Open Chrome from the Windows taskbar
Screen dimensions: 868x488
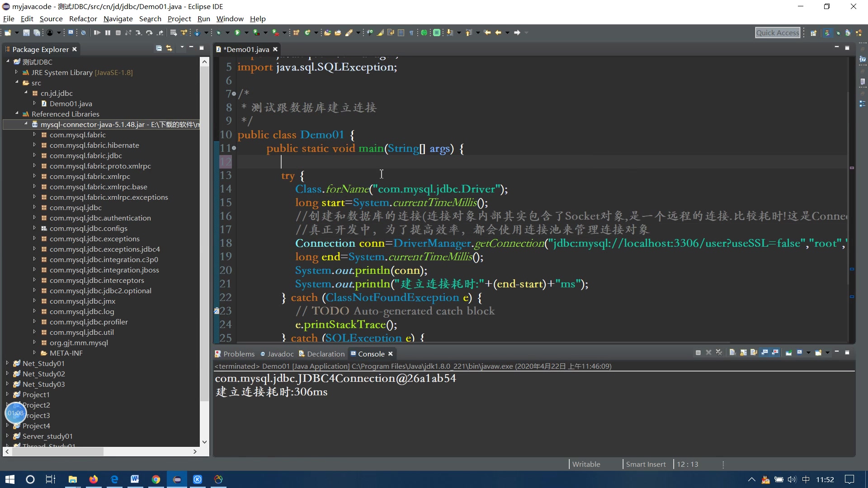(x=156, y=479)
